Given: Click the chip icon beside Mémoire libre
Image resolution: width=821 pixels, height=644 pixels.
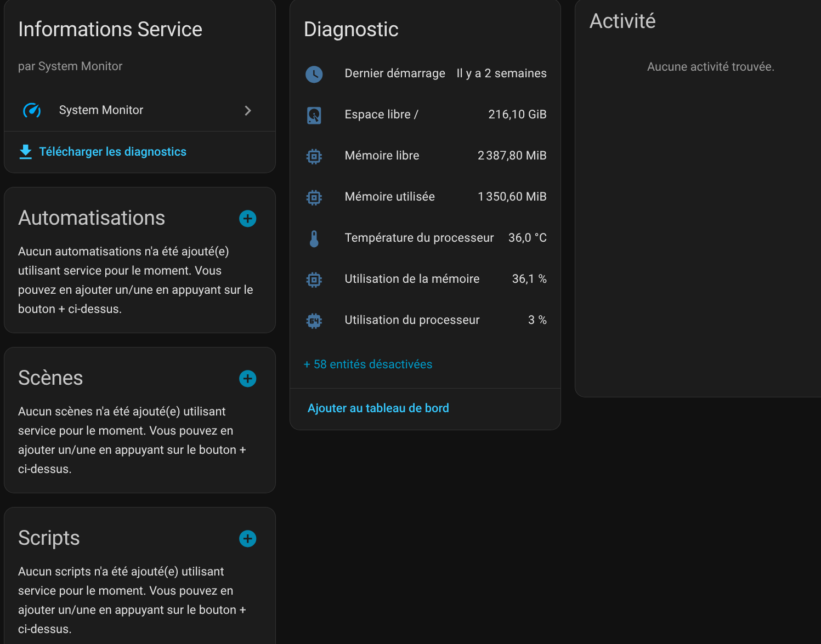Looking at the screenshot, I should tap(314, 156).
